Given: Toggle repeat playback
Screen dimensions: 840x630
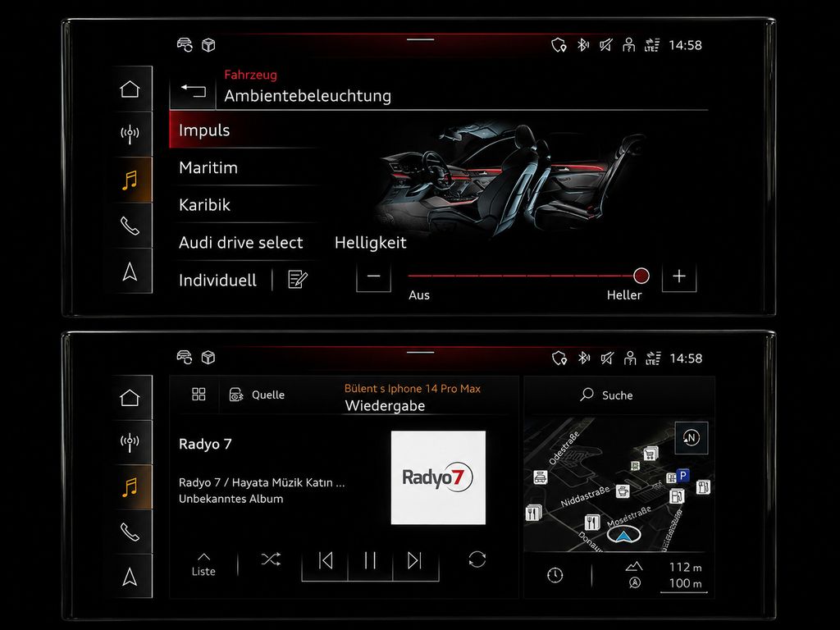Looking at the screenshot, I should point(477,559).
